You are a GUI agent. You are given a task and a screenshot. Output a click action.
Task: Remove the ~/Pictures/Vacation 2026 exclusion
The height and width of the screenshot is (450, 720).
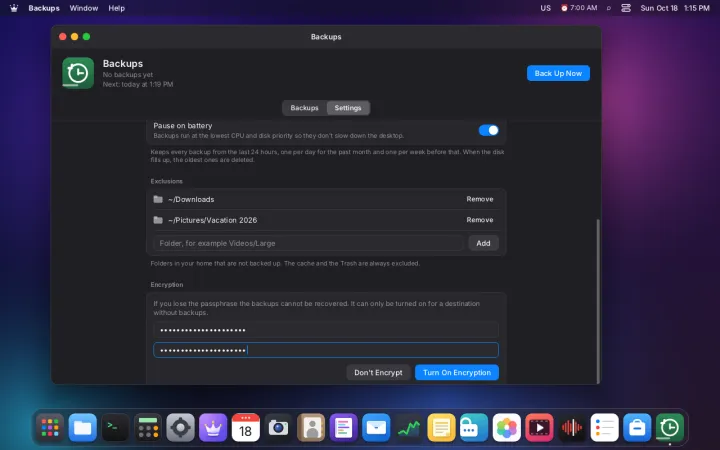[x=480, y=220]
